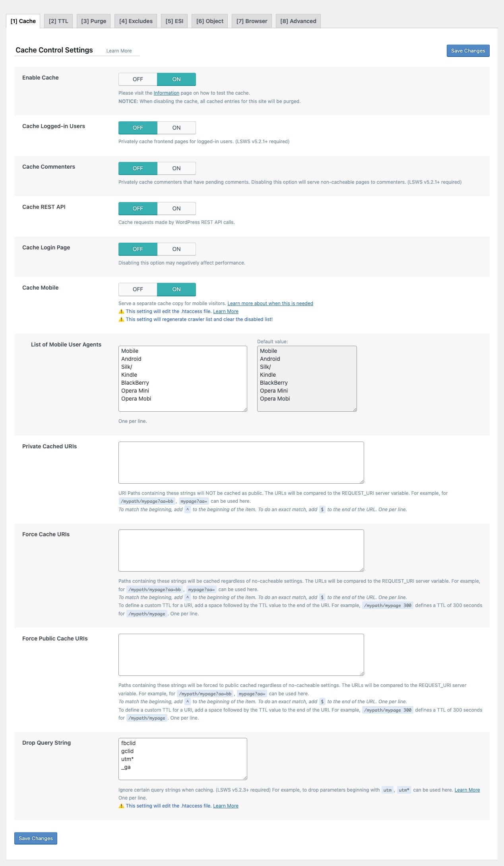
Task: Enable Cache Commenters with ON
Action: 176,168
